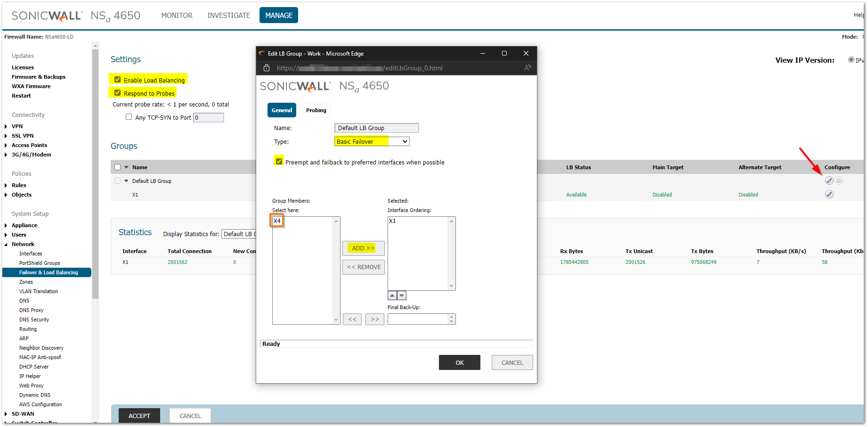The height and width of the screenshot is (427, 868).
Task: Switch to the Probing tab
Action: tap(316, 110)
